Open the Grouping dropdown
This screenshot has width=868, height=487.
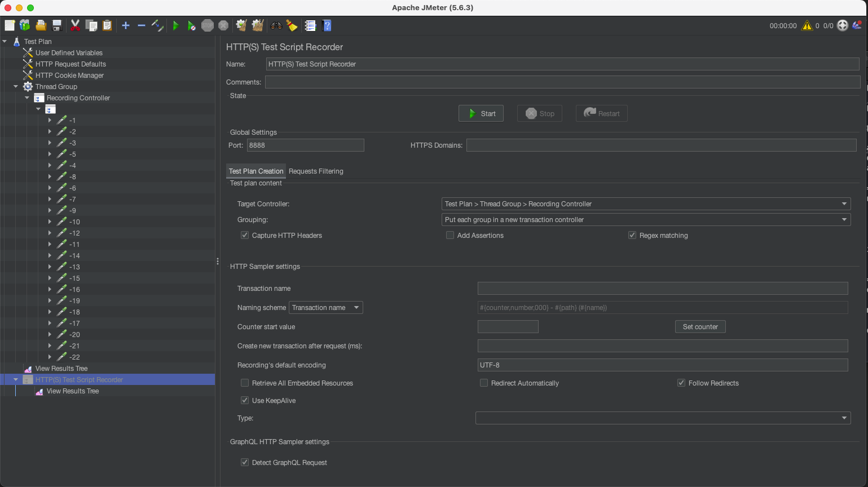click(646, 219)
